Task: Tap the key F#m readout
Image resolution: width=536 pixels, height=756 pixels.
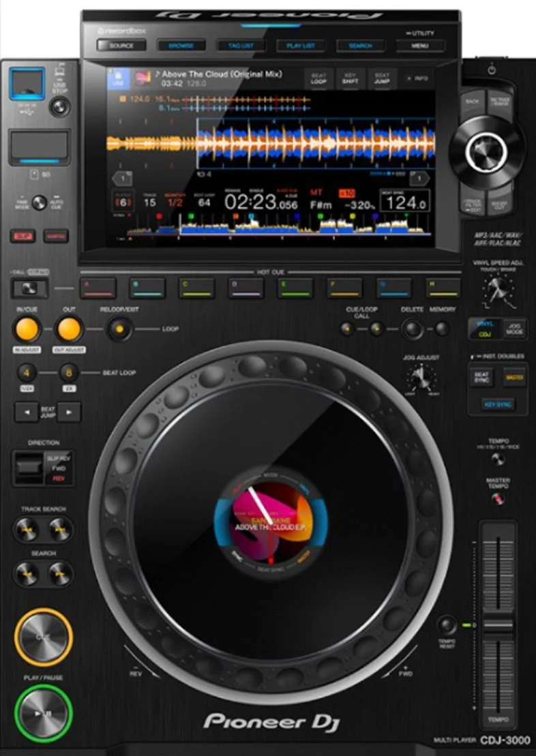Action: coord(321,205)
